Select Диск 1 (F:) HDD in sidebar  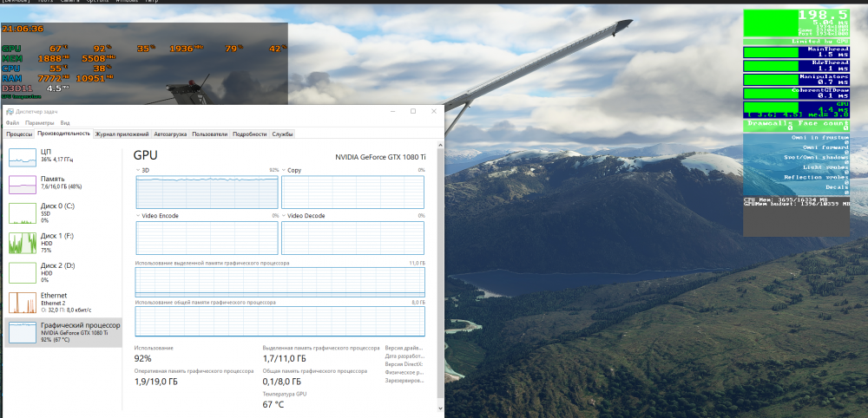coord(62,243)
